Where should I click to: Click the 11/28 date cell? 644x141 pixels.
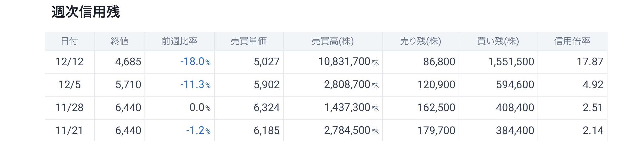pyautogui.click(x=69, y=108)
